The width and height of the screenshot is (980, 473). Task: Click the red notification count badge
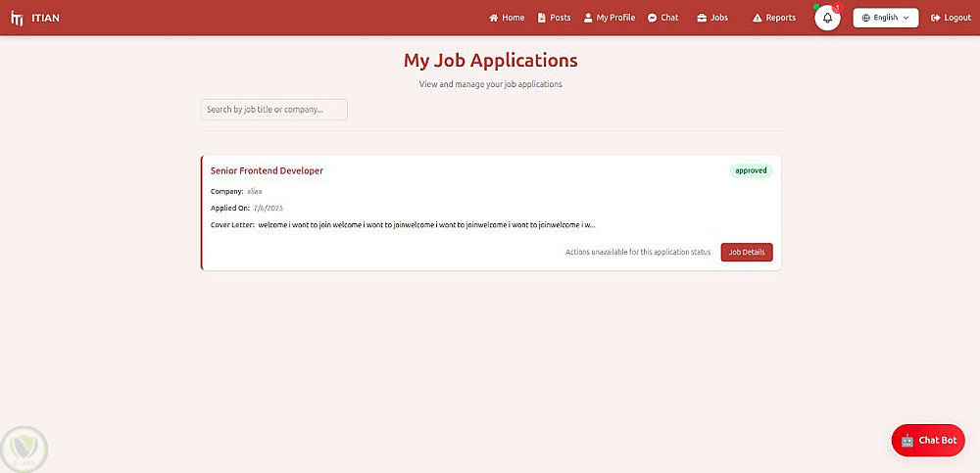click(x=838, y=8)
